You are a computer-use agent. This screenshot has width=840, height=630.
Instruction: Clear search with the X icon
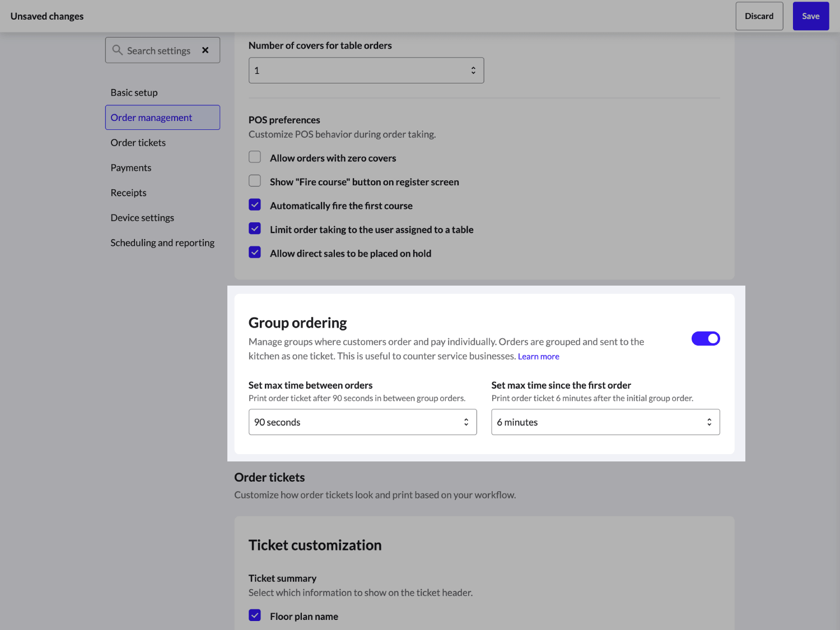click(206, 50)
